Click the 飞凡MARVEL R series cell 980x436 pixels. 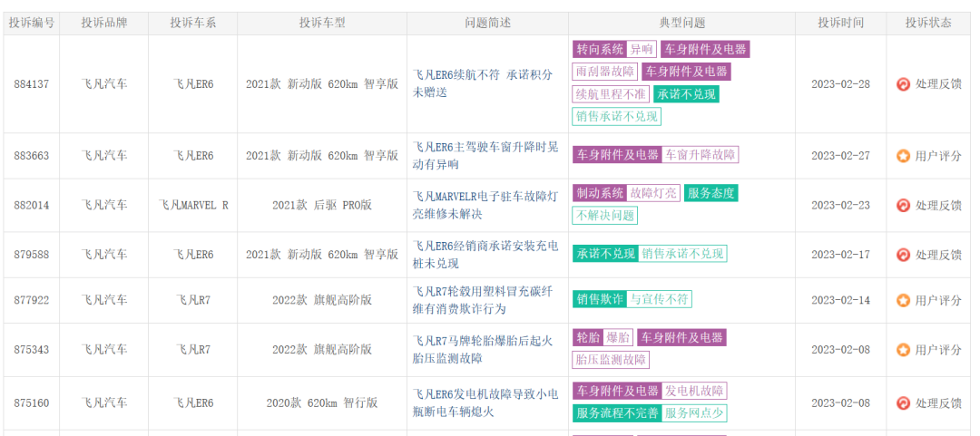[x=193, y=206]
